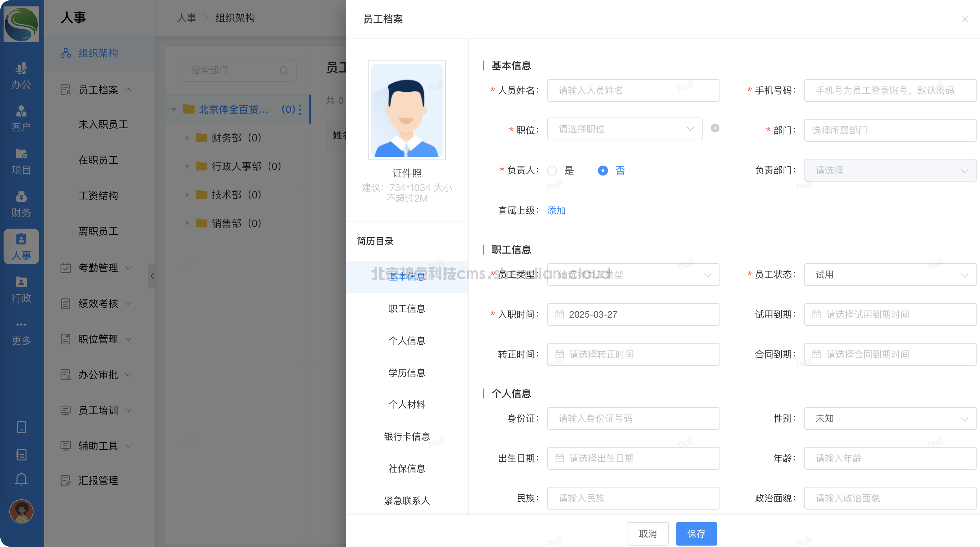This screenshot has height=547, width=980.
Task: Jump to 职工信息 in 简历目录
Action: 407,309
